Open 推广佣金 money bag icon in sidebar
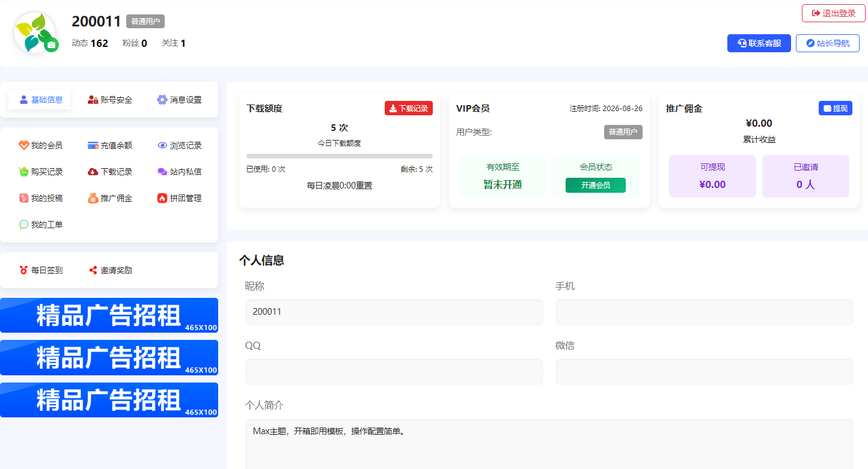Viewport: 868px width, 469px height. [93, 198]
